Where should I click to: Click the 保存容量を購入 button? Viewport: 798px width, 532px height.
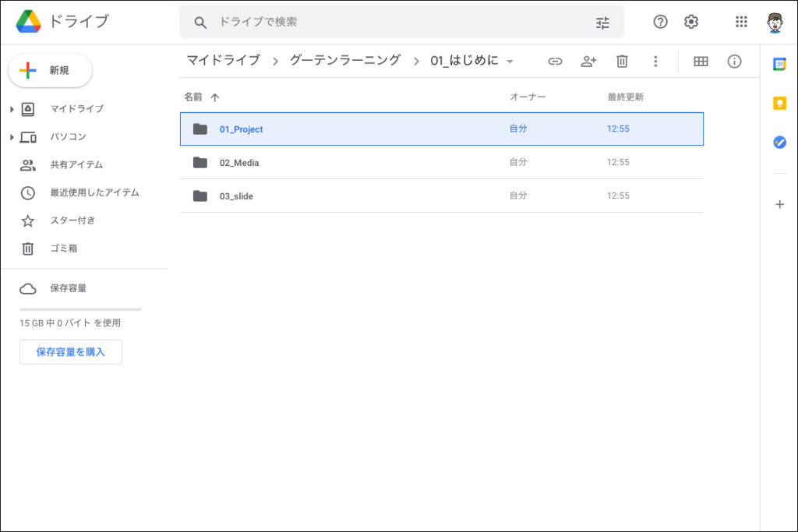70,352
